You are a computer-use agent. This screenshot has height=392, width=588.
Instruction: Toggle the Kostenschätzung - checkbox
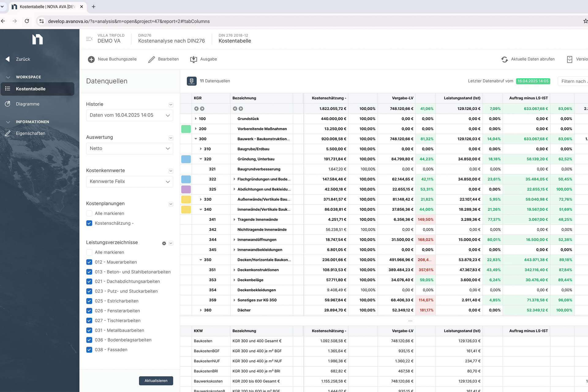coord(89,223)
